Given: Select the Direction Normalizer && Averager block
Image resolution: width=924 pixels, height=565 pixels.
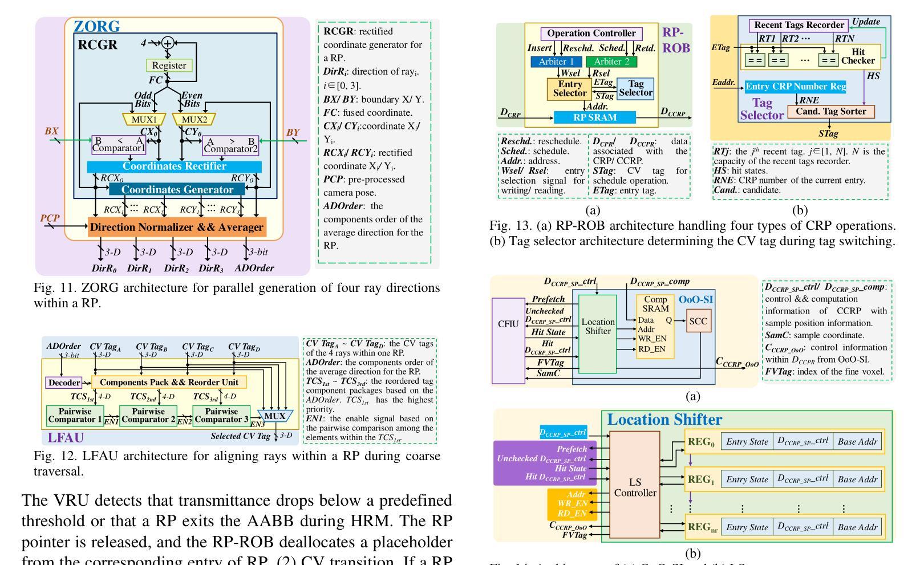Looking at the screenshot, I should click(x=177, y=227).
